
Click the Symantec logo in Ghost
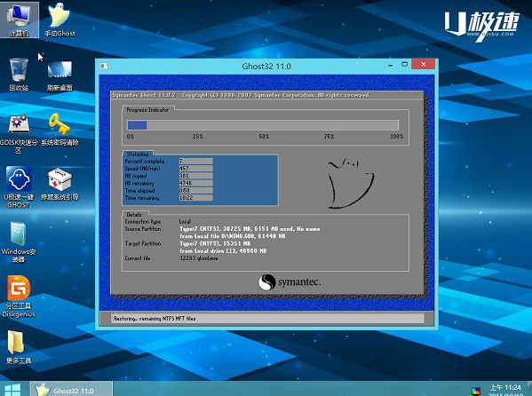[x=289, y=282]
